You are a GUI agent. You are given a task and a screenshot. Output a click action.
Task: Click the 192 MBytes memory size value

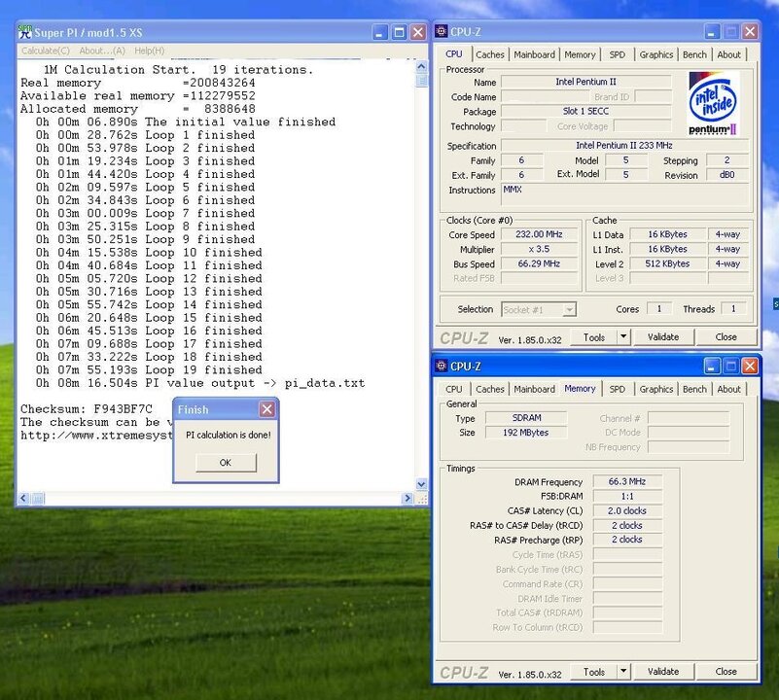click(526, 433)
